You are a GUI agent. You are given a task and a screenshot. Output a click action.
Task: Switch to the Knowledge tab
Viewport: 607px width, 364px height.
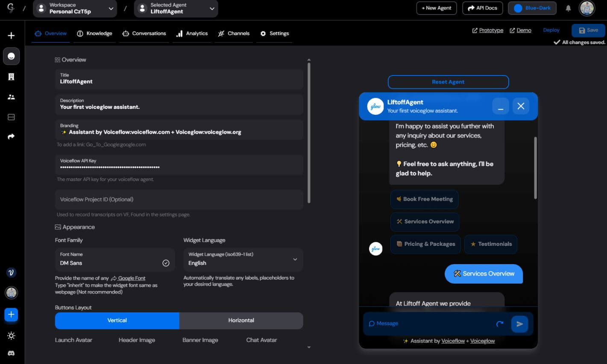[x=94, y=33]
